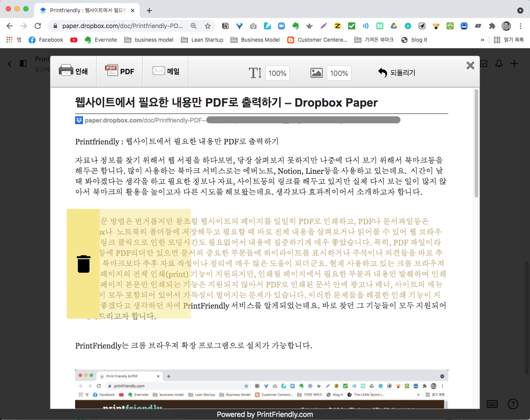Click the address bar URL field
530x420 pixels.
[x=123, y=26]
